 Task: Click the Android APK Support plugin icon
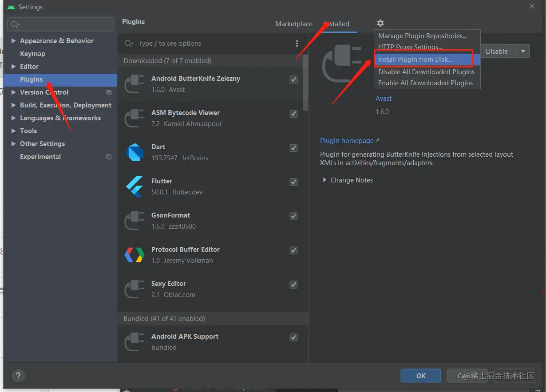(x=135, y=342)
